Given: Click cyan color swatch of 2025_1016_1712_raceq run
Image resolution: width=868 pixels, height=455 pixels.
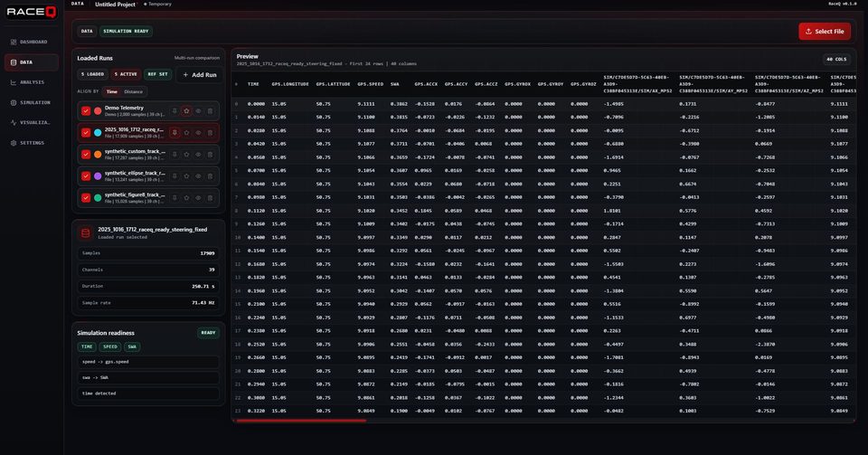Looking at the screenshot, I should coord(98,133).
